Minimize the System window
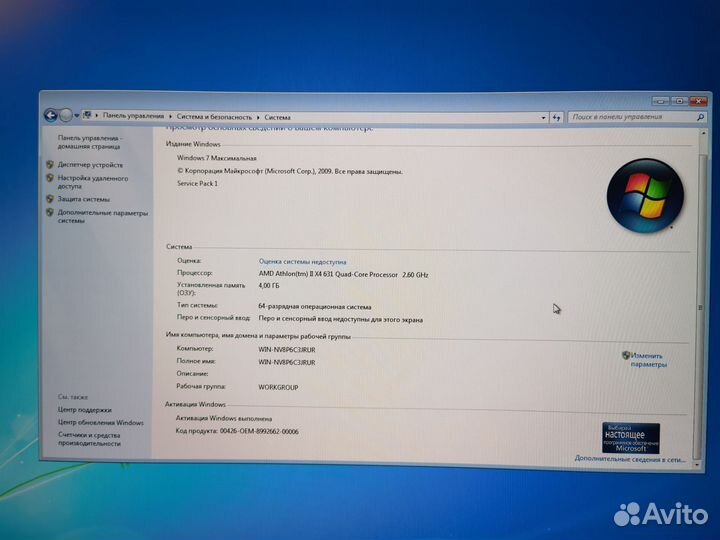The height and width of the screenshot is (540, 720). pos(660,101)
